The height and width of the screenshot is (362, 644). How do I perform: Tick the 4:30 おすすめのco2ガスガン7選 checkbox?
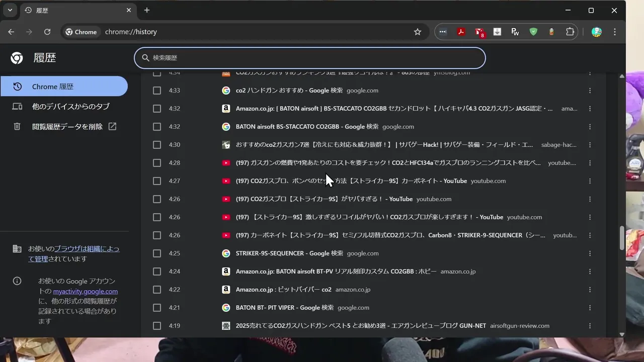pos(157,145)
